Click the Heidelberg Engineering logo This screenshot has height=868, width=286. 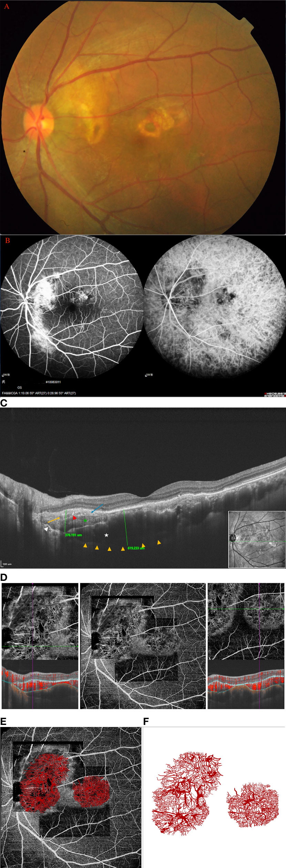coord(275,394)
